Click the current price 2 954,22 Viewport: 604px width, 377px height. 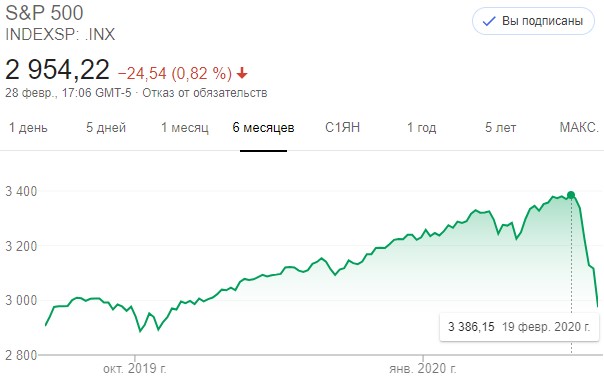point(57,70)
